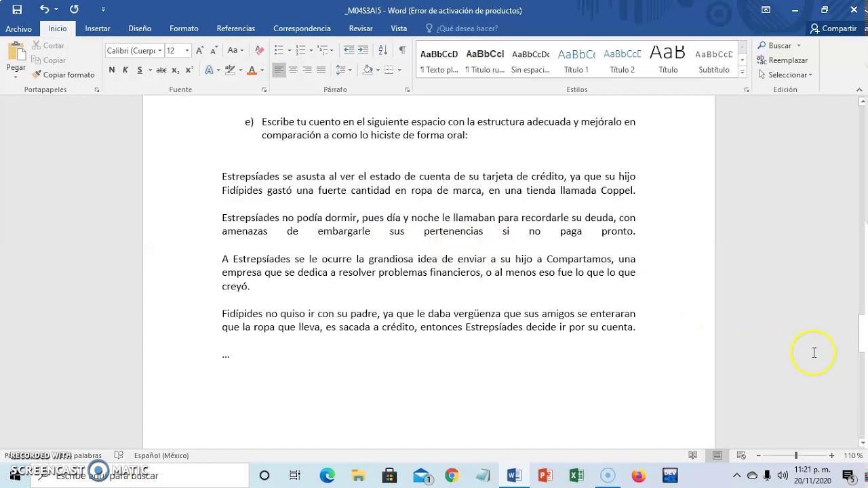Switch to the Revisar tab
The height and width of the screenshot is (488, 868).
361,28
